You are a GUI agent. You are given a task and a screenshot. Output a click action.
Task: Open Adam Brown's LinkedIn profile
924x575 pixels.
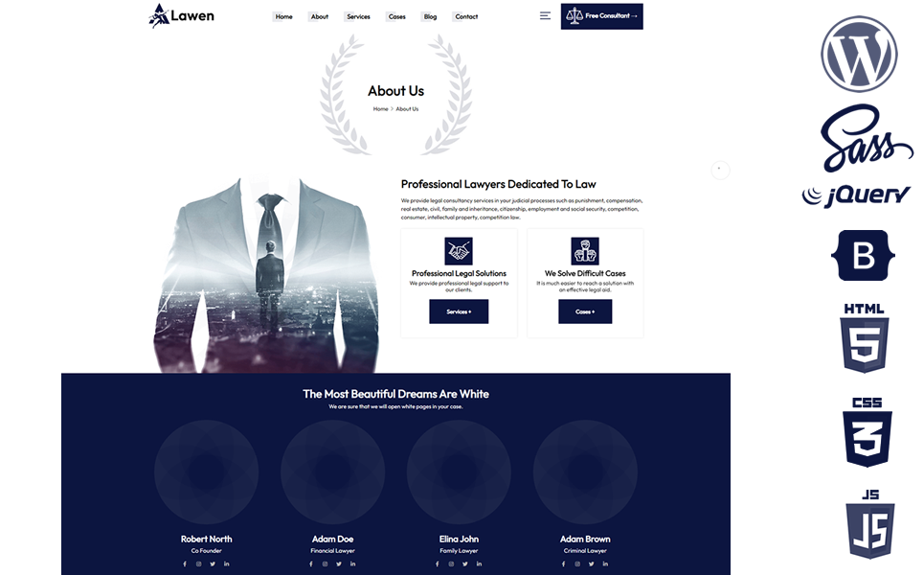pos(605,563)
